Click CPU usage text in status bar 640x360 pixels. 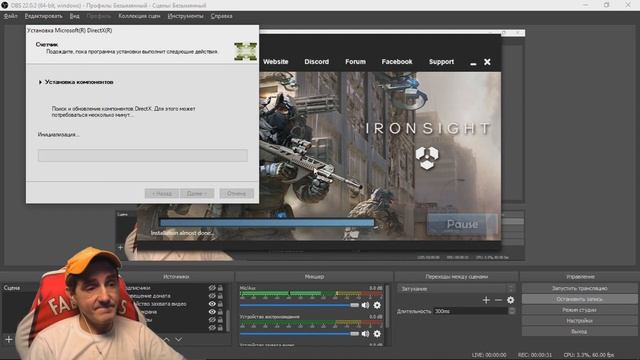[589, 355]
